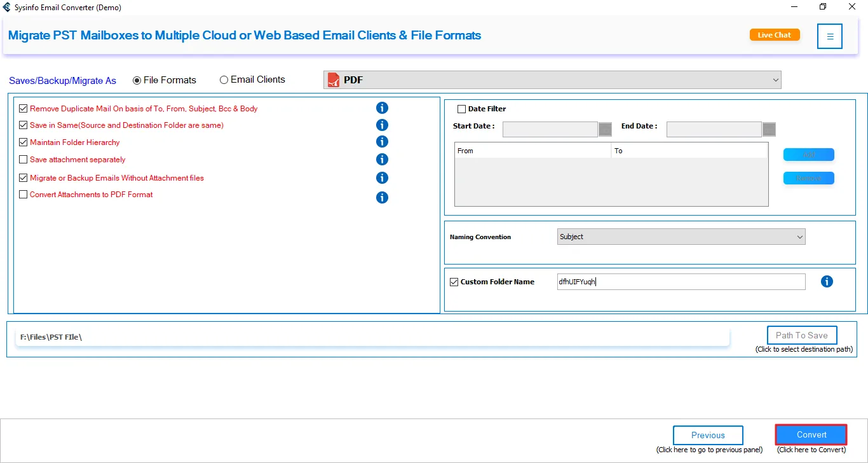This screenshot has width=868, height=463.
Task: Click the Custom Folder Name text field
Action: [681, 282]
